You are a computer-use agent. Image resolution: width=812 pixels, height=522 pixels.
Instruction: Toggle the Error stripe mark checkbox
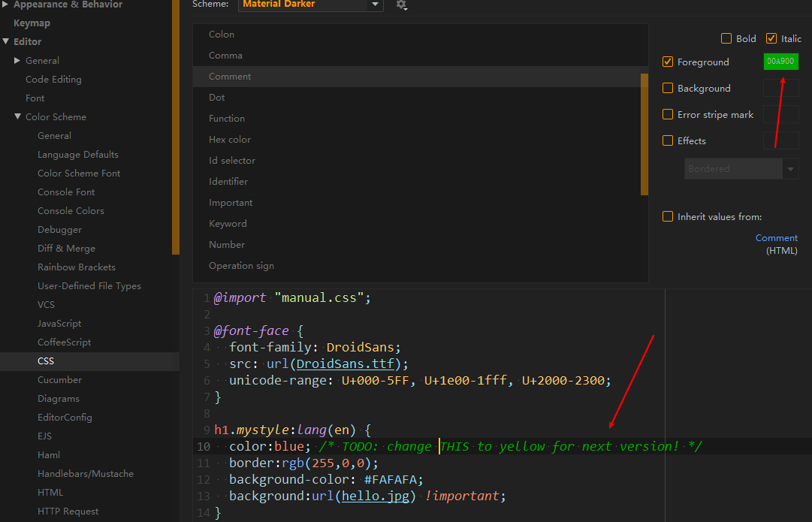click(667, 114)
